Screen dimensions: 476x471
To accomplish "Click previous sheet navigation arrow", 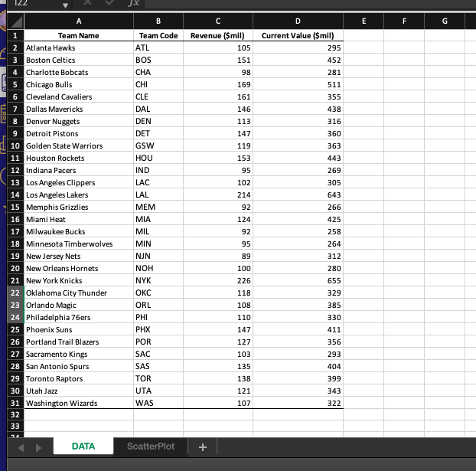I will click(21, 448).
